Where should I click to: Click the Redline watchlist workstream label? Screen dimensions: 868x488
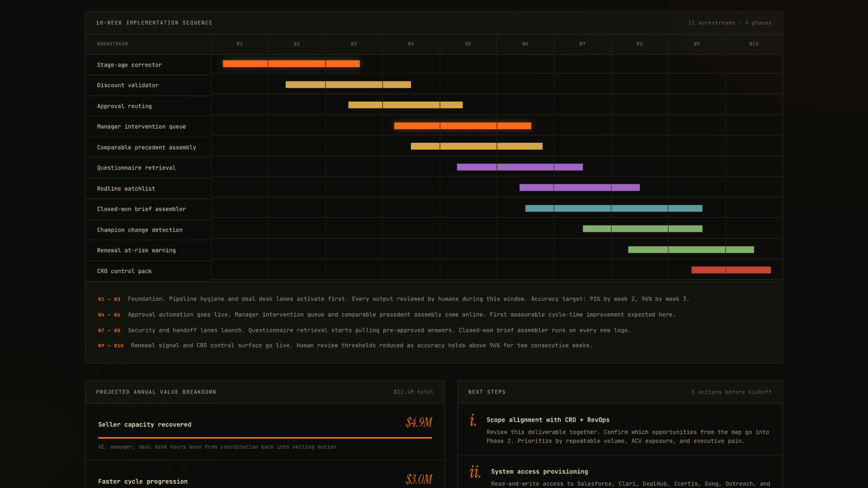click(x=126, y=189)
